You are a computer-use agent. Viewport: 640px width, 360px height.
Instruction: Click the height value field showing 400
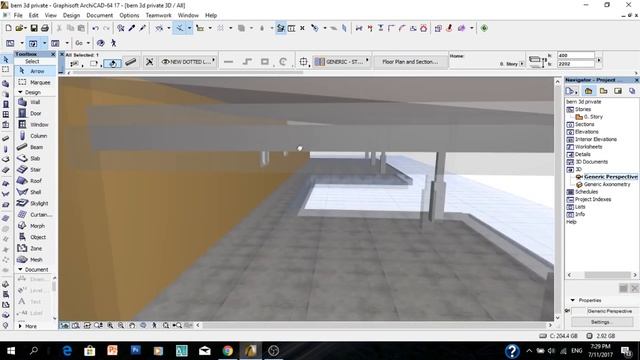click(x=576, y=56)
